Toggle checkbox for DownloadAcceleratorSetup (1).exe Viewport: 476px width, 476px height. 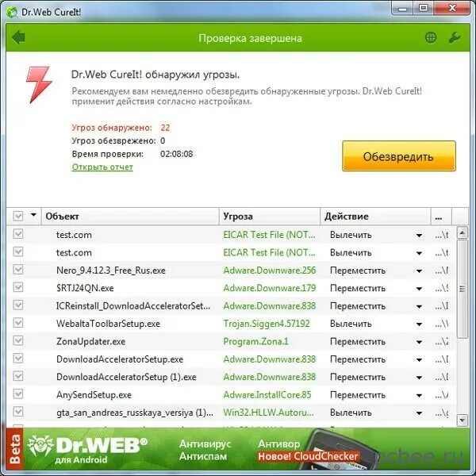[18, 376]
